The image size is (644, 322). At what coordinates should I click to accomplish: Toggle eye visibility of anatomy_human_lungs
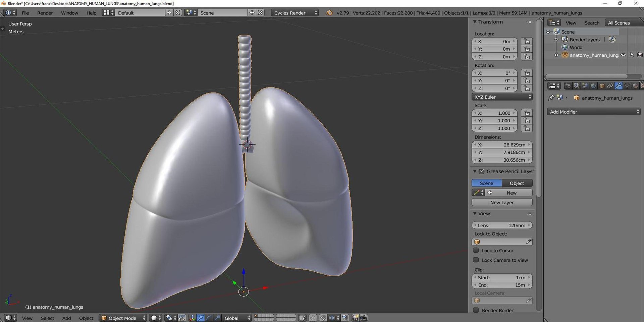(623, 55)
